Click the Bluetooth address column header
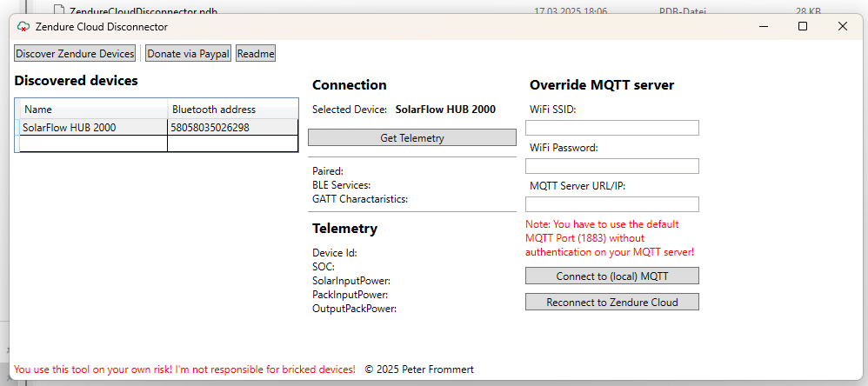This screenshot has width=868, height=386. (x=233, y=109)
